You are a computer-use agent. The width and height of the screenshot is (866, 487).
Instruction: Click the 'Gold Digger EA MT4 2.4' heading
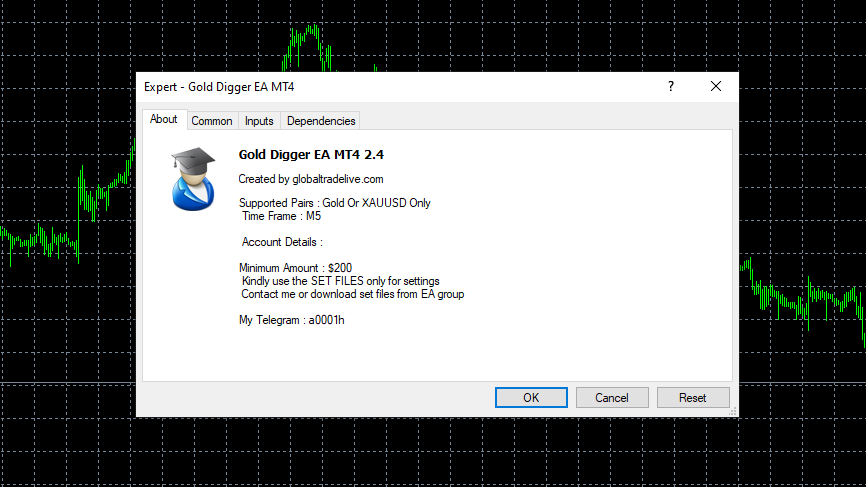(x=311, y=155)
